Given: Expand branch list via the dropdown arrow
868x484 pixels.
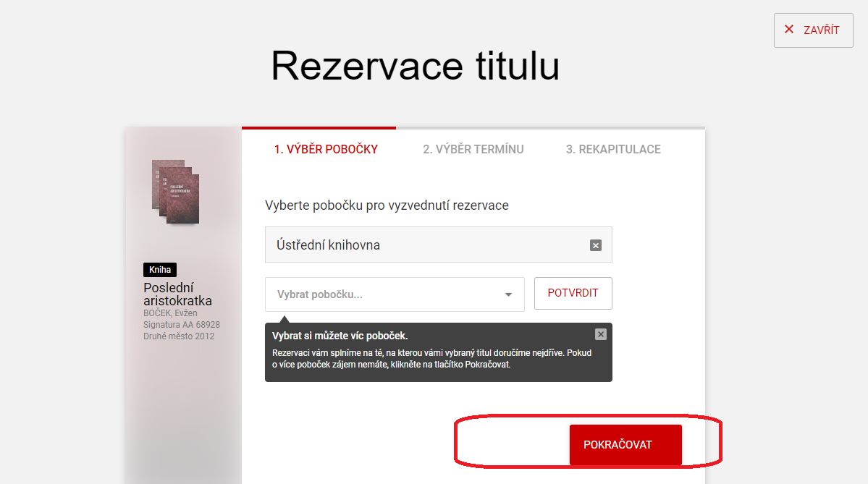Looking at the screenshot, I should coord(508,294).
